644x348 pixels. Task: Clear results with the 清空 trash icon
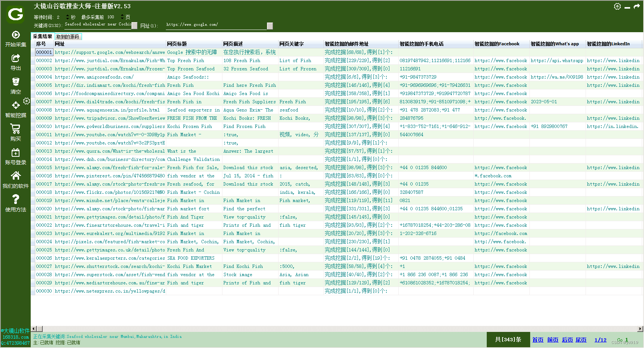point(16,82)
